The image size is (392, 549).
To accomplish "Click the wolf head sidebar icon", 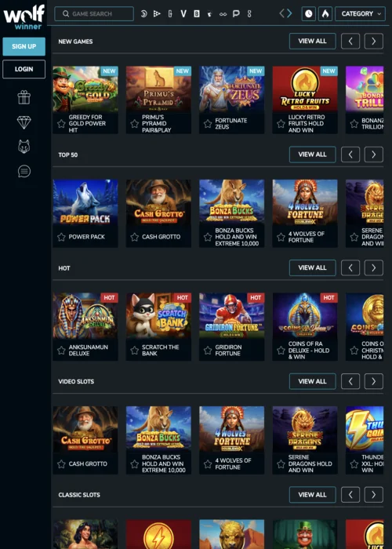I will click(24, 147).
